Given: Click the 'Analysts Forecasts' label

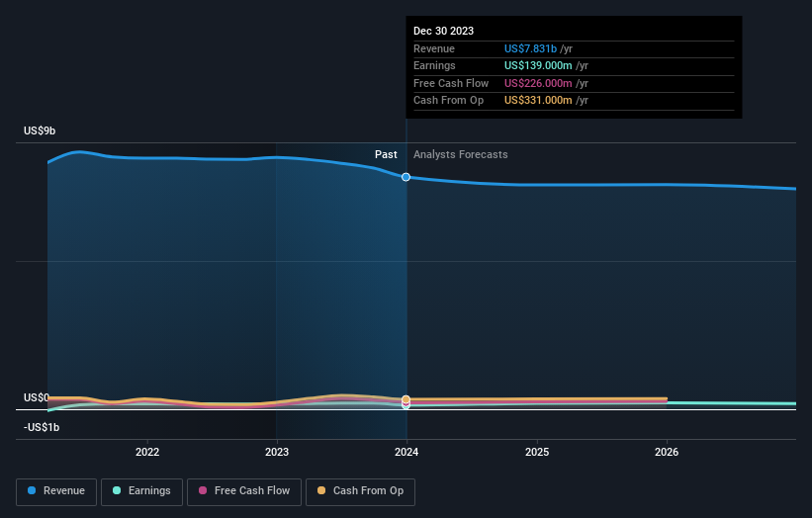Looking at the screenshot, I should tap(460, 154).
